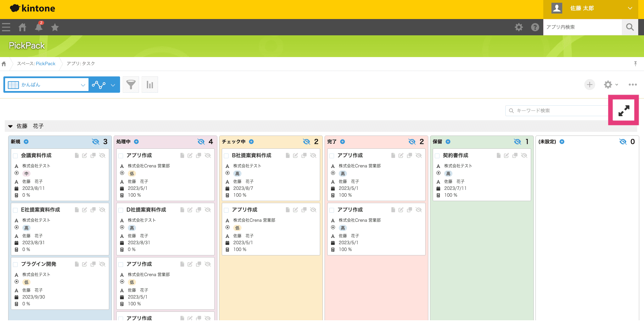Open notifications bell with badge
Image resolution: width=644 pixels, height=323 pixels.
click(39, 27)
